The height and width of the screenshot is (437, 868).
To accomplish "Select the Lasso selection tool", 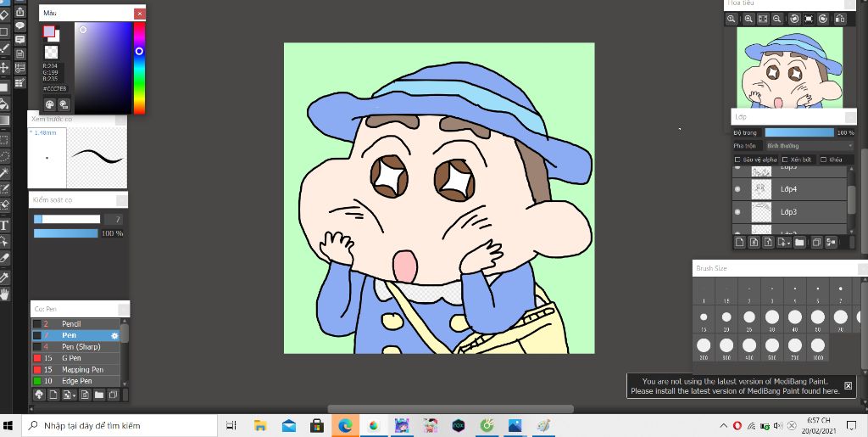I will pyautogui.click(x=4, y=156).
